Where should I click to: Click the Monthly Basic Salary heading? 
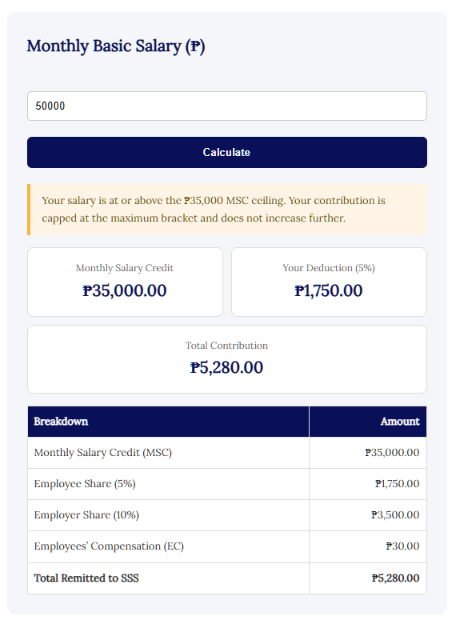tap(116, 46)
